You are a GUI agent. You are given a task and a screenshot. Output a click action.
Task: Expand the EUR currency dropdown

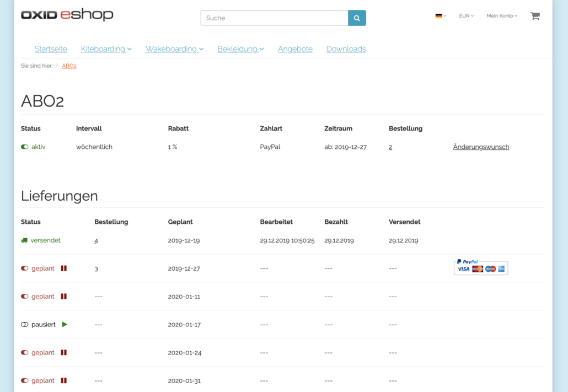click(466, 16)
